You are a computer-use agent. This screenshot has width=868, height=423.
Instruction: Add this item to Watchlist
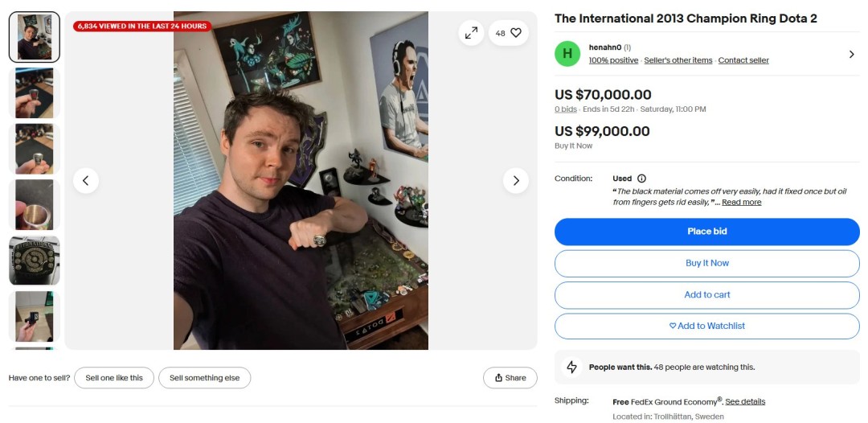click(706, 326)
